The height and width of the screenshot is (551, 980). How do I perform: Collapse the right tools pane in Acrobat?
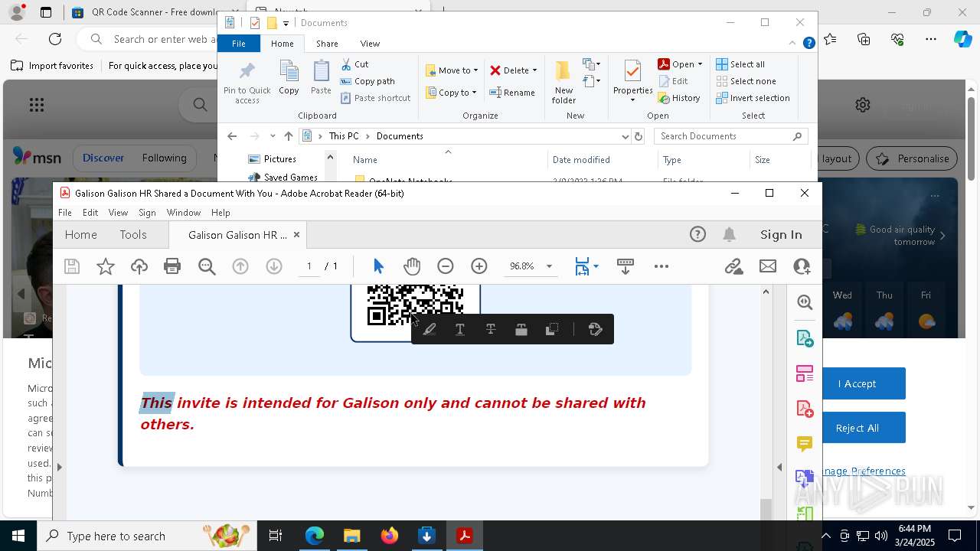779,467
